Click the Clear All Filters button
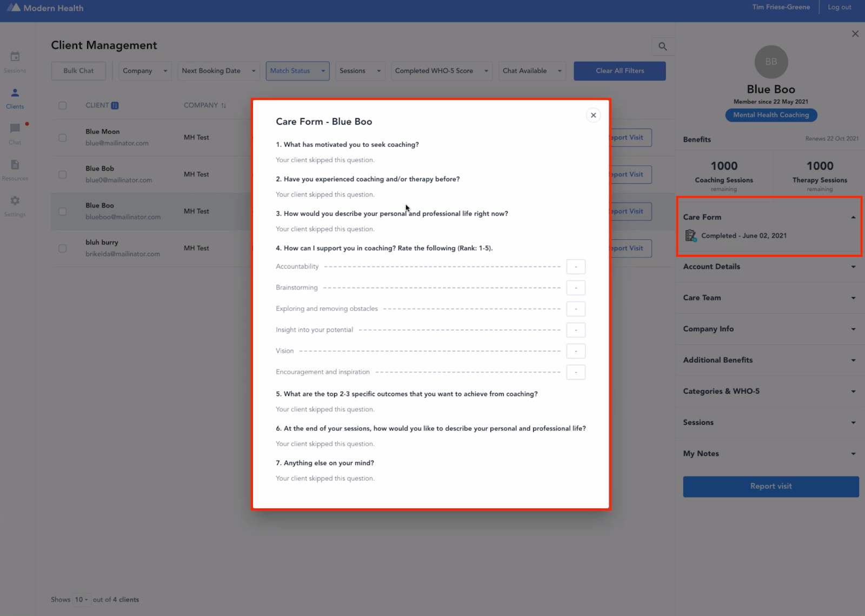Image resolution: width=865 pixels, height=616 pixels. point(619,71)
